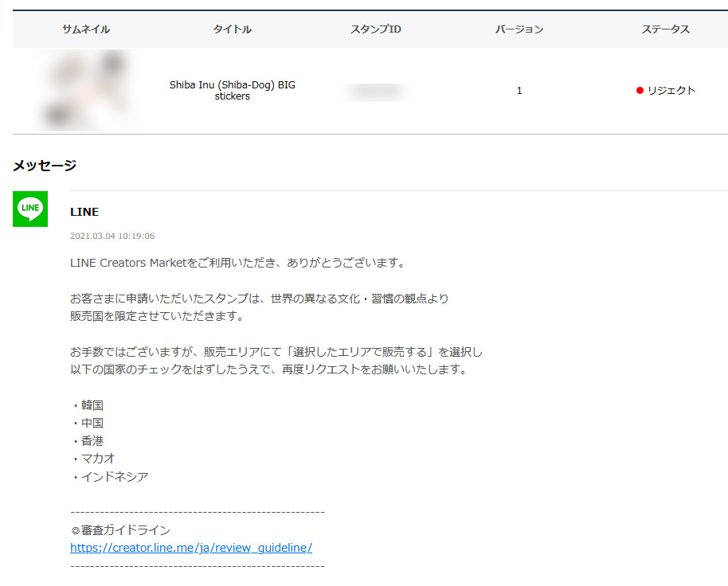Click the line about 世界の異なる文化・習慣
This screenshot has height=586, width=728.
pyautogui.click(x=260, y=299)
